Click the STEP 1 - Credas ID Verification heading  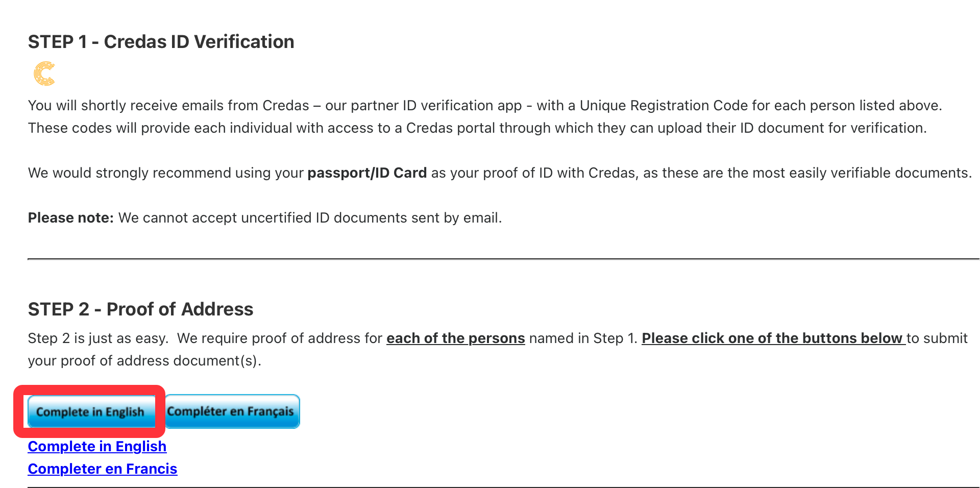[161, 42]
